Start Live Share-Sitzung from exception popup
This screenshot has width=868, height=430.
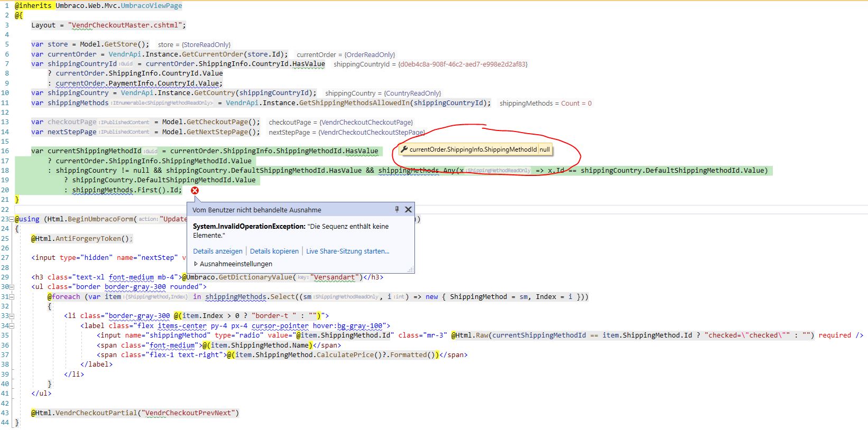coord(348,251)
